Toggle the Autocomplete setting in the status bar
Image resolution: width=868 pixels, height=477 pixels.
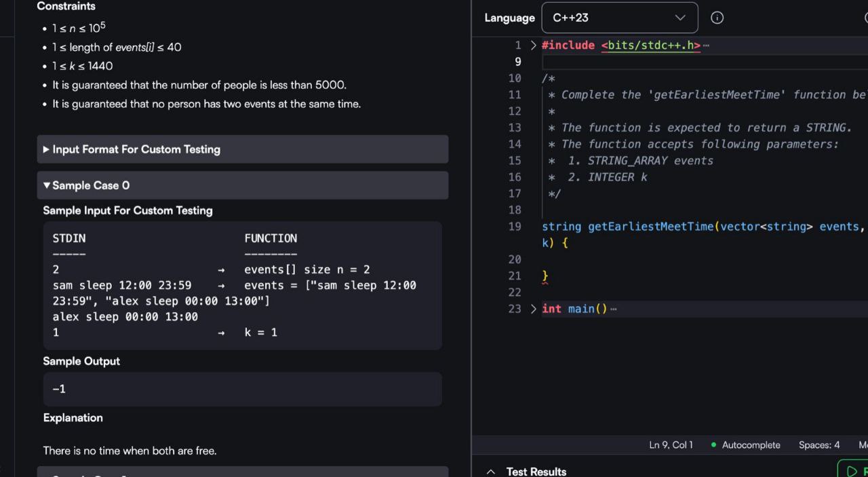pyautogui.click(x=751, y=445)
